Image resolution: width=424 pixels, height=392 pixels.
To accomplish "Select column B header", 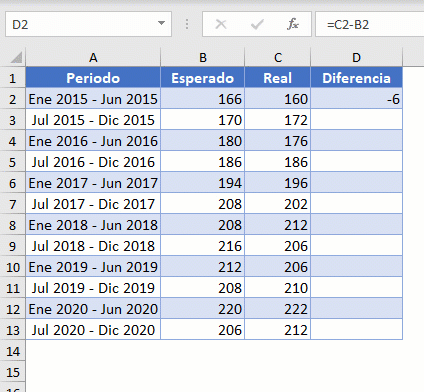I will pyautogui.click(x=203, y=57).
